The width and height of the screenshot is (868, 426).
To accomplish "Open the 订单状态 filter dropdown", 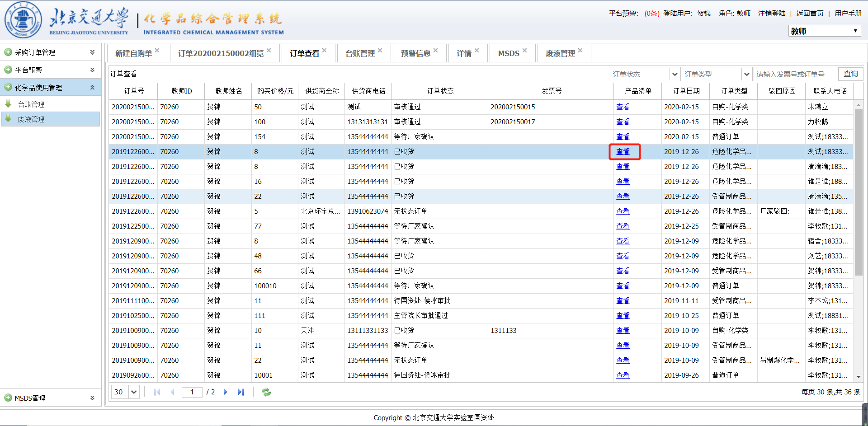I will 675,74.
